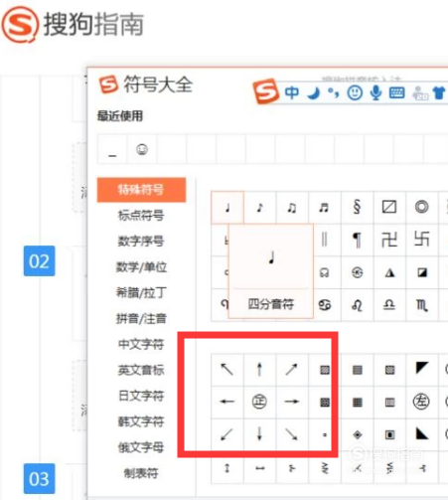Insert the up-down arrow ↕
This screenshot has width=448, height=500.
227,468
